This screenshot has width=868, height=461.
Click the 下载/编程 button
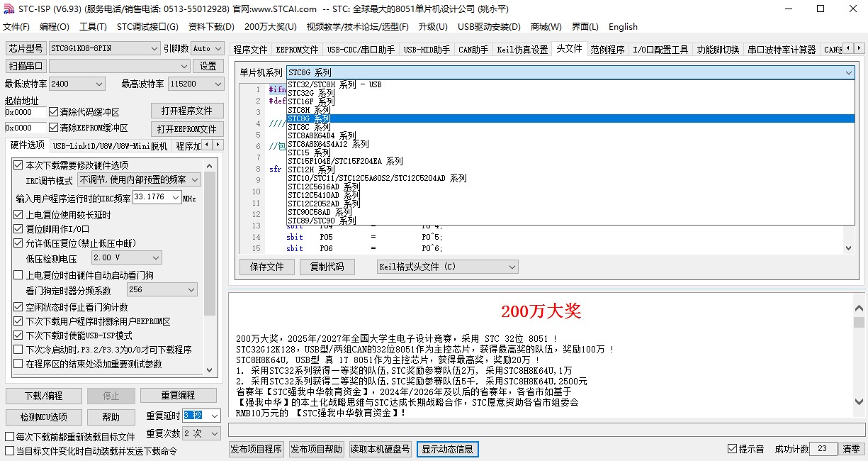pyautogui.click(x=43, y=395)
